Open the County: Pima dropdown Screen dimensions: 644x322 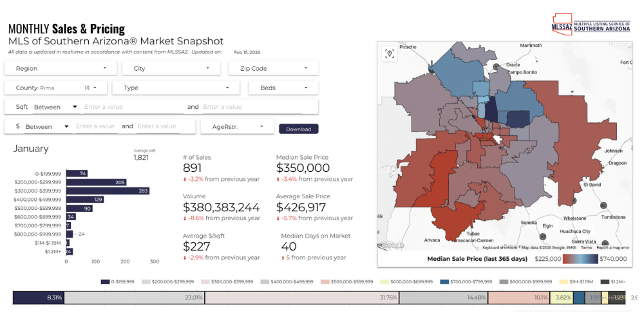(56, 88)
